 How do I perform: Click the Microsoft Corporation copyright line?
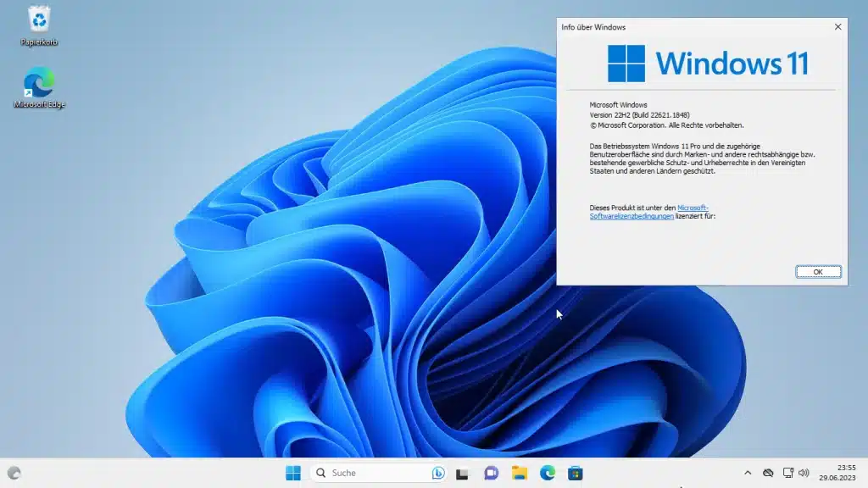click(666, 125)
